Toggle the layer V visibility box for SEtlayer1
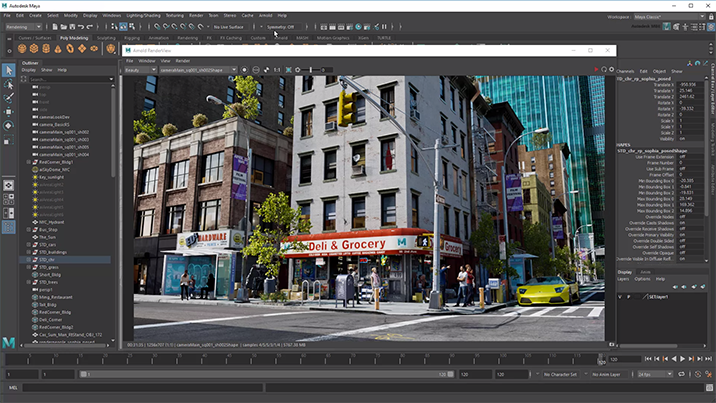 tap(620, 297)
